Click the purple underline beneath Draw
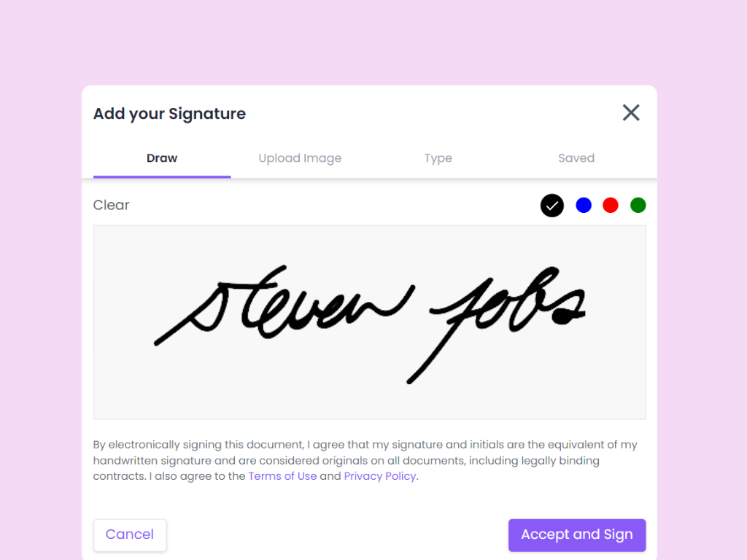Screen dimensions: 747x560 point(161,175)
